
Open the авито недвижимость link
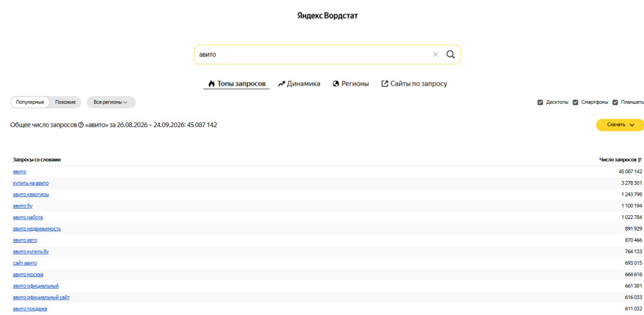click(37, 229)
